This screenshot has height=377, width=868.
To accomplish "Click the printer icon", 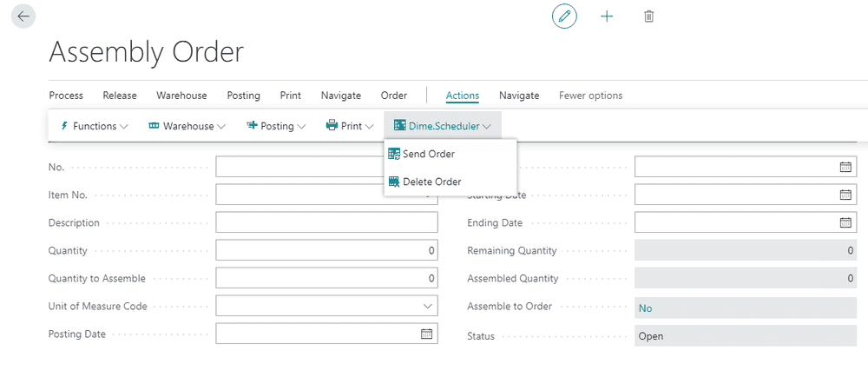I will (x=332, y=126).
